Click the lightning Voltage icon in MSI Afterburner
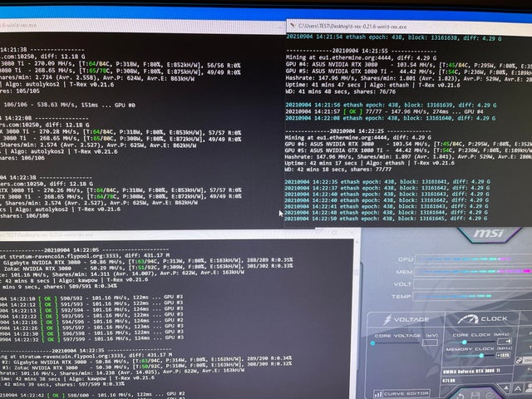The height and width of the screenshot is (399, 532). (x=387, y=319)
